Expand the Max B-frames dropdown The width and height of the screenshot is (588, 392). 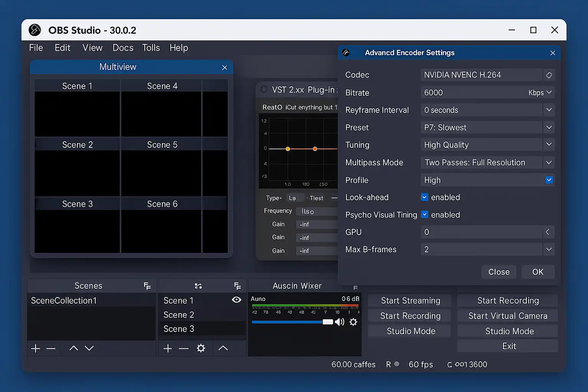[549, 249]
